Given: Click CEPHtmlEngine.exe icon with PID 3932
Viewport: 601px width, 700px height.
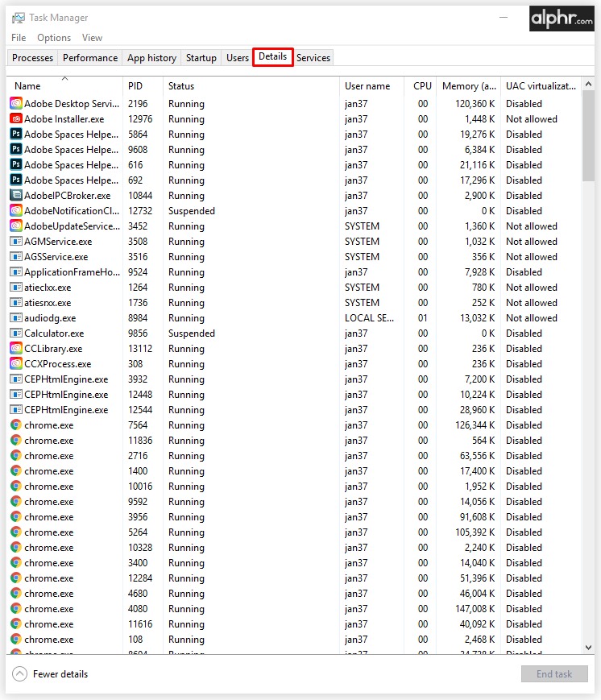Looking at the screenshot, I should [x=16, y=379].
